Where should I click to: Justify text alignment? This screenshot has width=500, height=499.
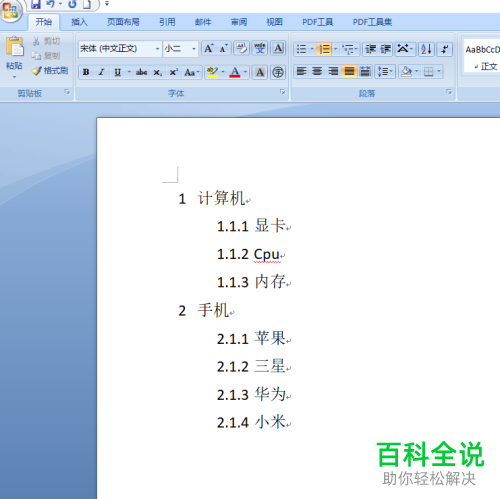(x=349, y=71)
